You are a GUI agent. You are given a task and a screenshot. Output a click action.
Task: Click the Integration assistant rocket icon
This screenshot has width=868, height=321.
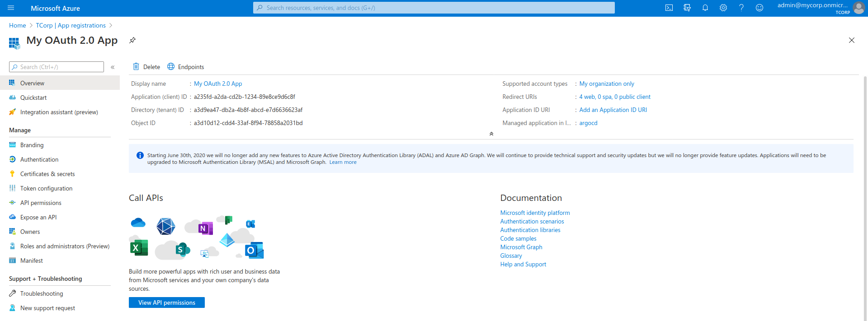12,112
